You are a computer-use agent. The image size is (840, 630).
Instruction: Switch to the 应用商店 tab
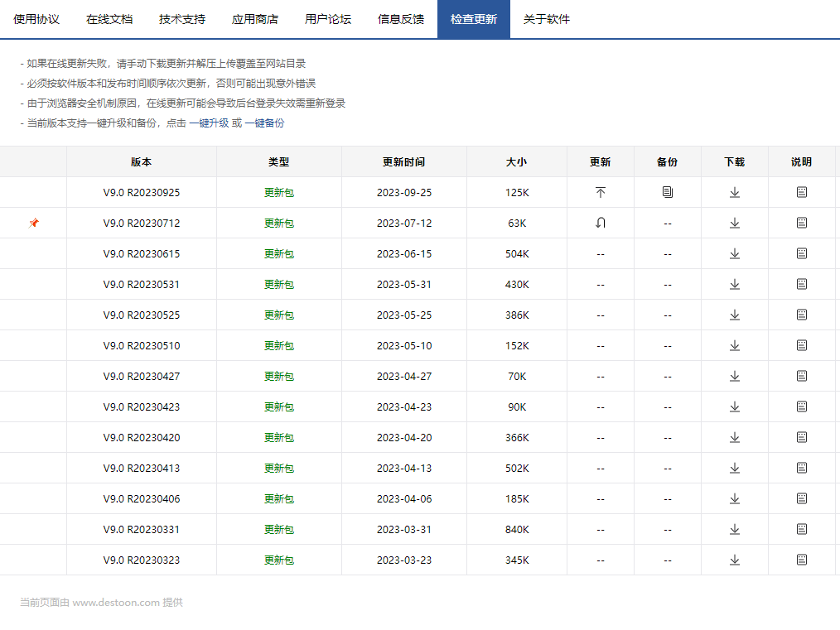click(255, 18)
